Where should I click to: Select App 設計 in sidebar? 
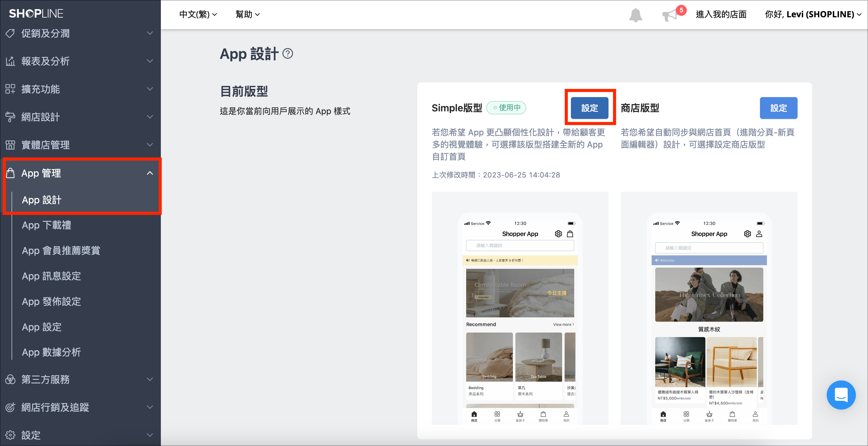42,200
